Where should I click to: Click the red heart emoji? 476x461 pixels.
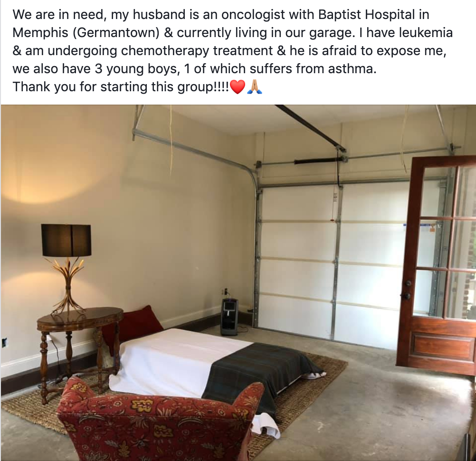(x=238, y=88)
